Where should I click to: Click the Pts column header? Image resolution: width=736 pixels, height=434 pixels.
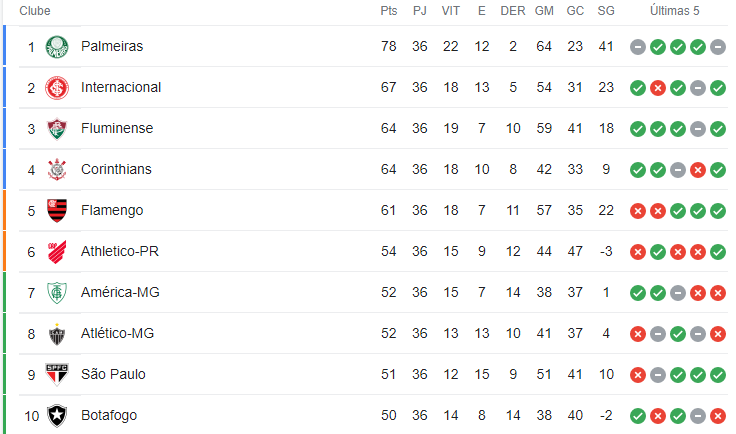coord(389,11)
